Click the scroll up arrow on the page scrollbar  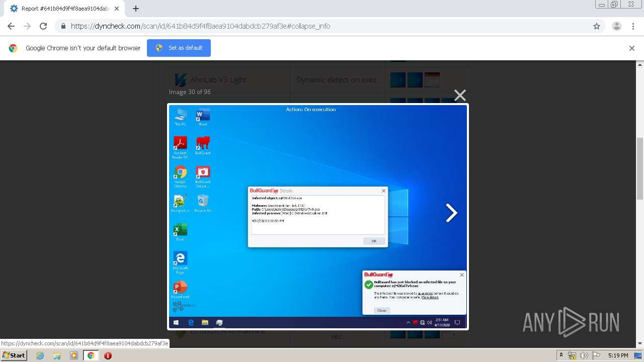pos(640,65)
